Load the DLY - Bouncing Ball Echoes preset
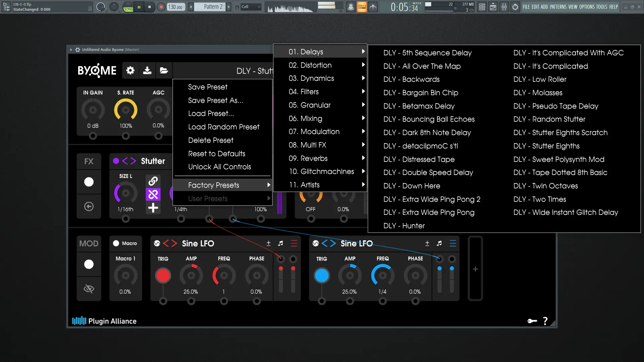 point(429,119)
